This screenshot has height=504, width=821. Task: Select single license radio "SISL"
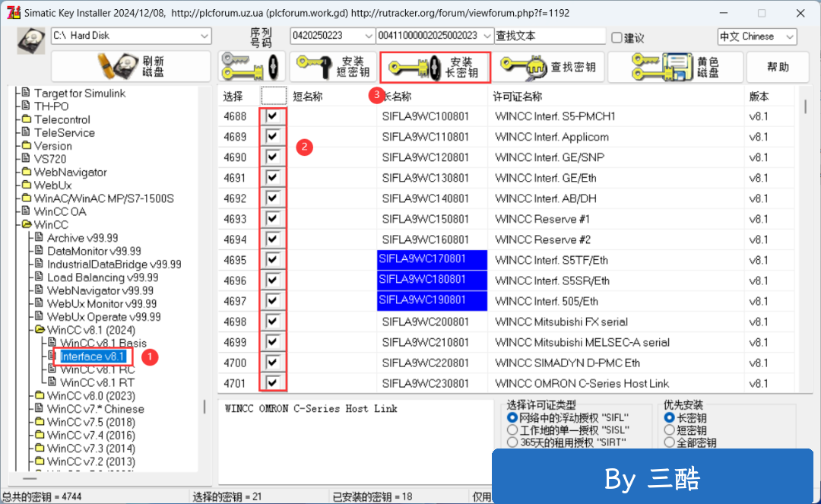tap(512, 430)
